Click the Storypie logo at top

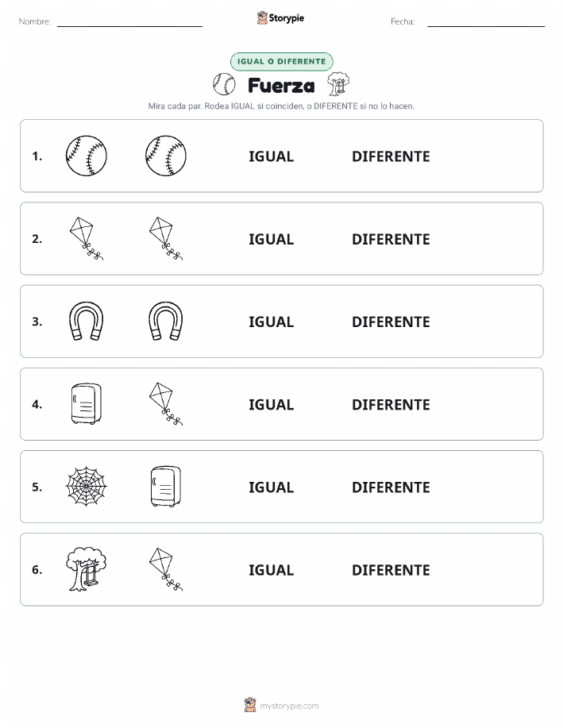click(280, 18)
